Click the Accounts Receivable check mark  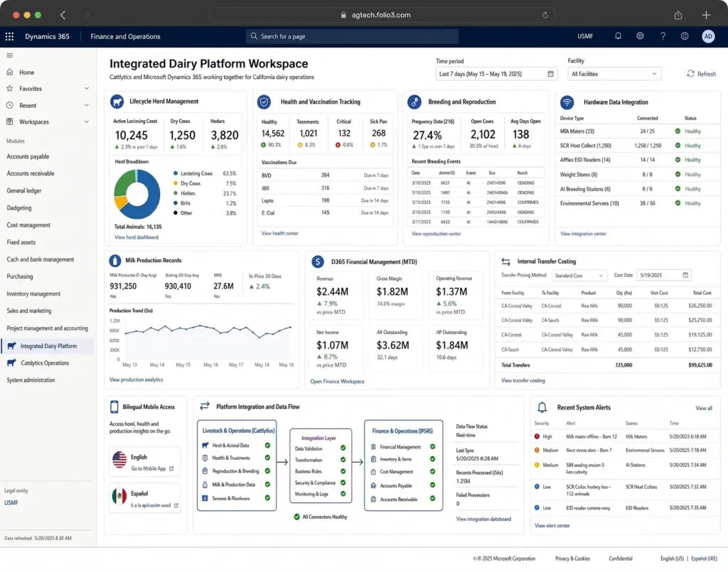coord(432,499)
